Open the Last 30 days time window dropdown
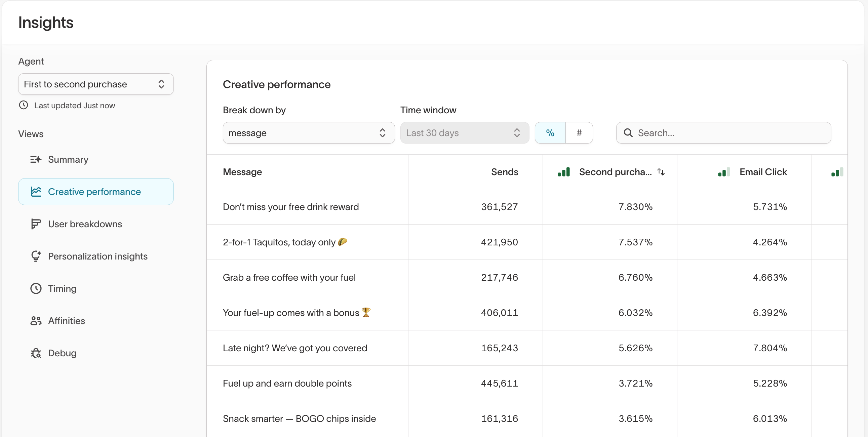868x437 pixels. pos(464,133)
